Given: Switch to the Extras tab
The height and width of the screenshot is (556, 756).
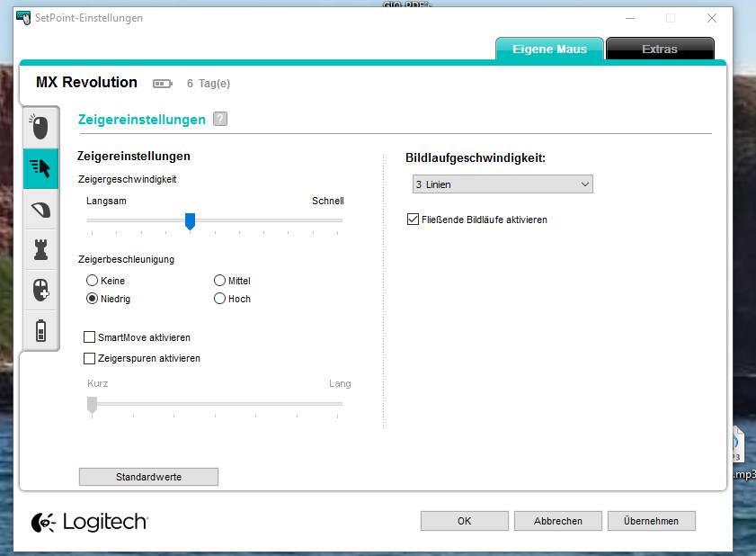Looking at the screenshot, I should pos(660,49).
